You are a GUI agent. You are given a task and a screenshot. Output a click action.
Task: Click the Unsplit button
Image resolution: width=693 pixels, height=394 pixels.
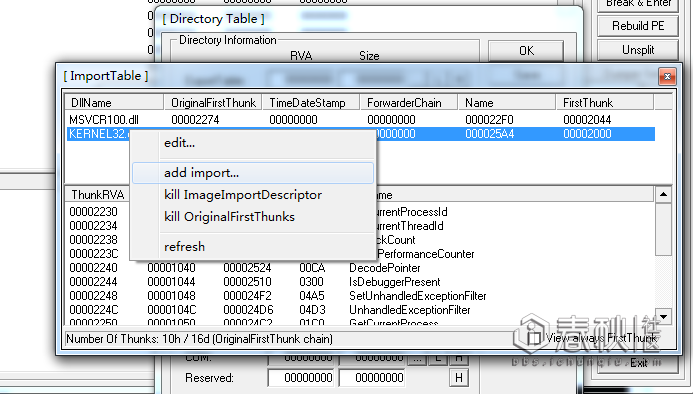tap(638, 50)
